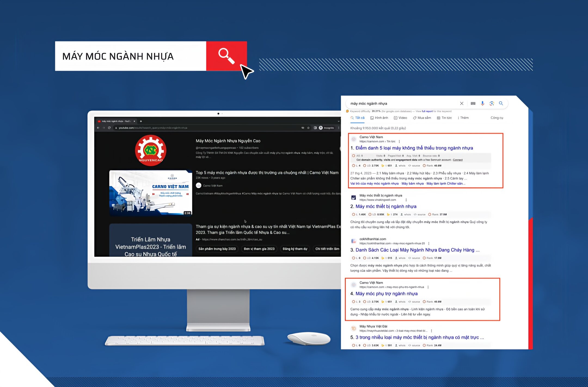The height and width of the screenshot is (387, 588).
Task: Open options menu next to maynhuavietdai.com URL
Action: 431,331
